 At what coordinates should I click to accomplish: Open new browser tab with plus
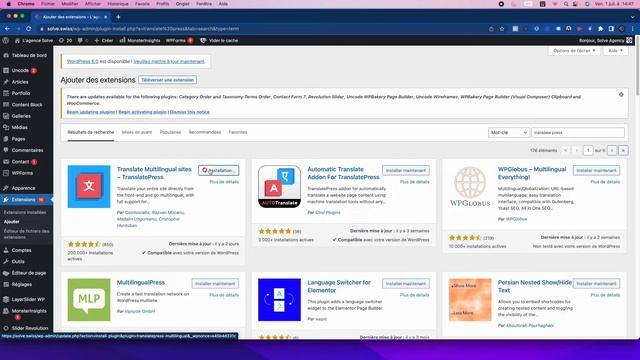click(118, 17)
